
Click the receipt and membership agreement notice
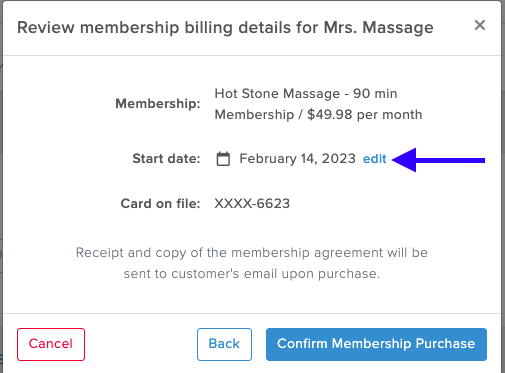pos(252,263)
